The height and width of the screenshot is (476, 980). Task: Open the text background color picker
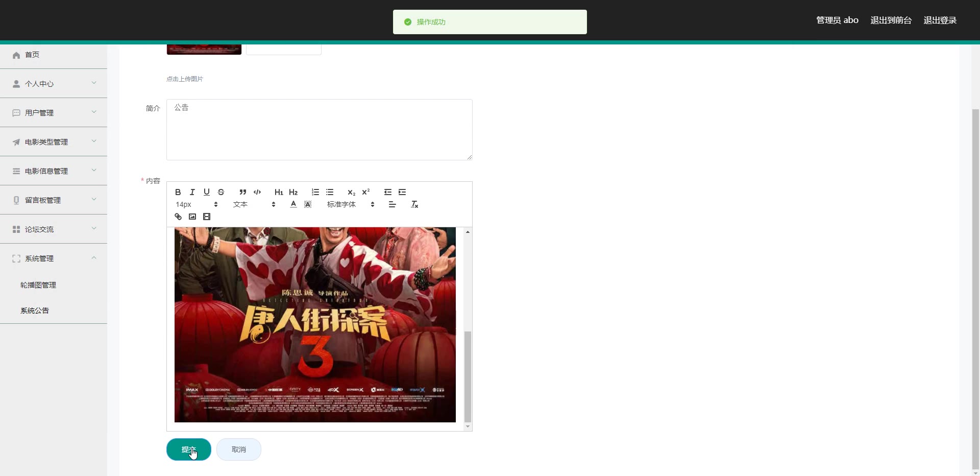pos(307,204)
